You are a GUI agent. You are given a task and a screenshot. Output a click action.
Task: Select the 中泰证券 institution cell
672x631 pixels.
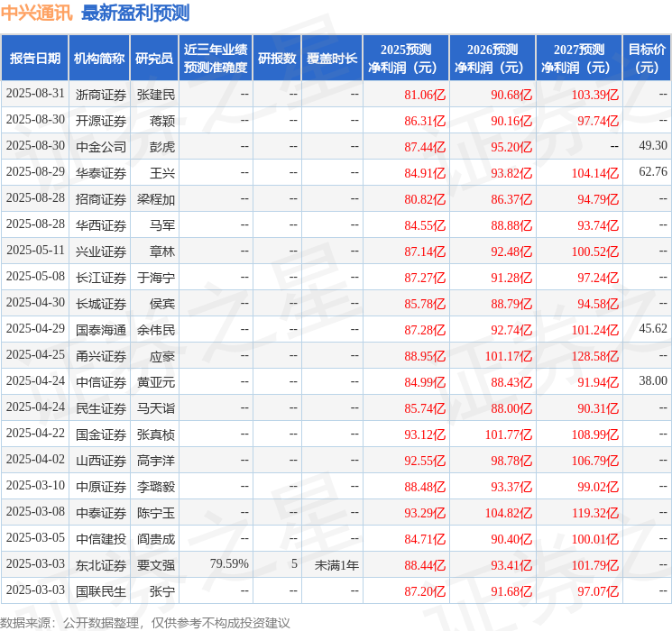(101, 513)
